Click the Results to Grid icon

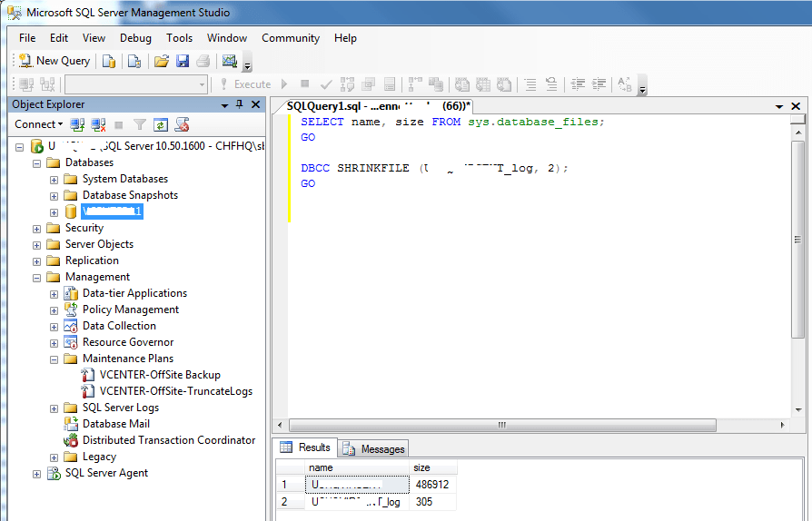tap(482, 84)
